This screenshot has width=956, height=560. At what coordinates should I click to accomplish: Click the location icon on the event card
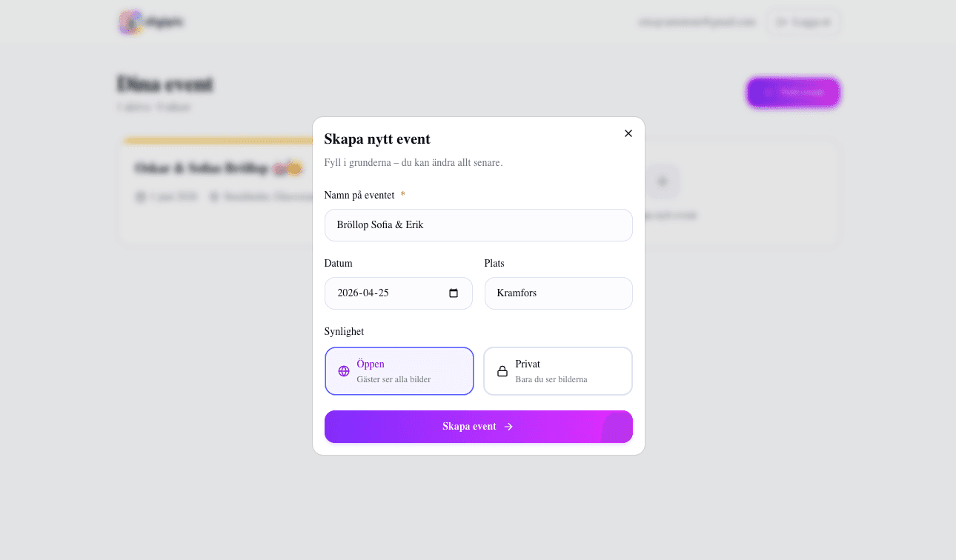215,197
